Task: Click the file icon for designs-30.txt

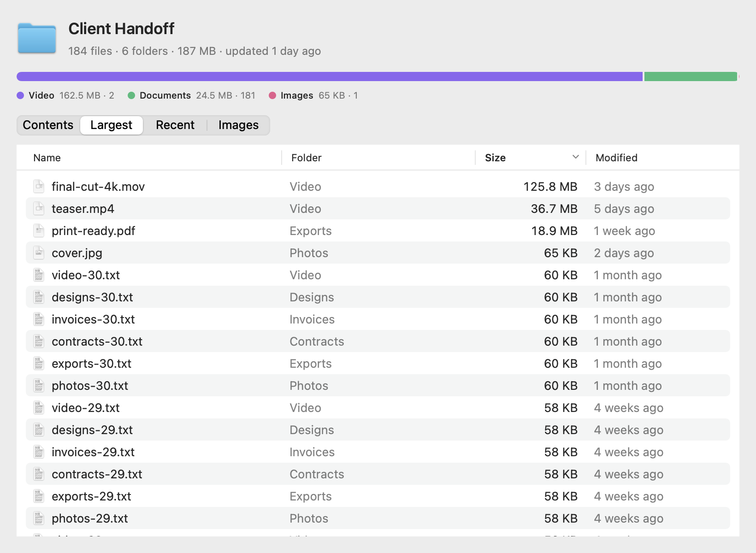Action: 39,297
